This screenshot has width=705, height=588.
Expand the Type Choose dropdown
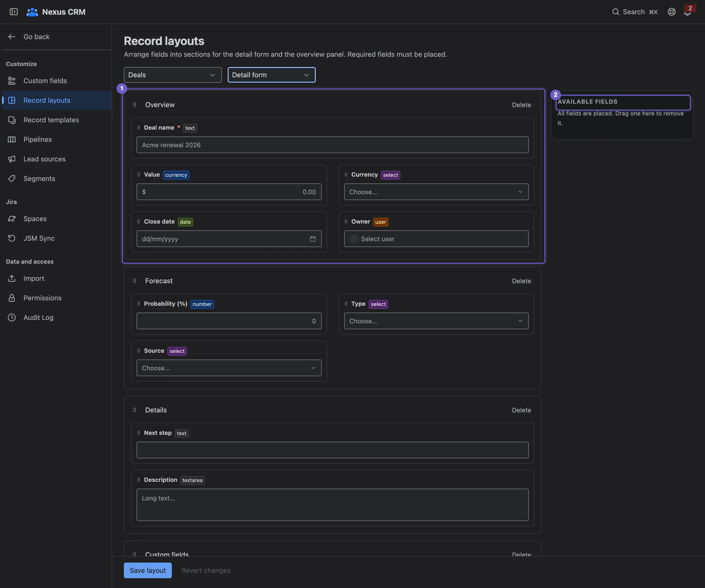tap(436, 321)
